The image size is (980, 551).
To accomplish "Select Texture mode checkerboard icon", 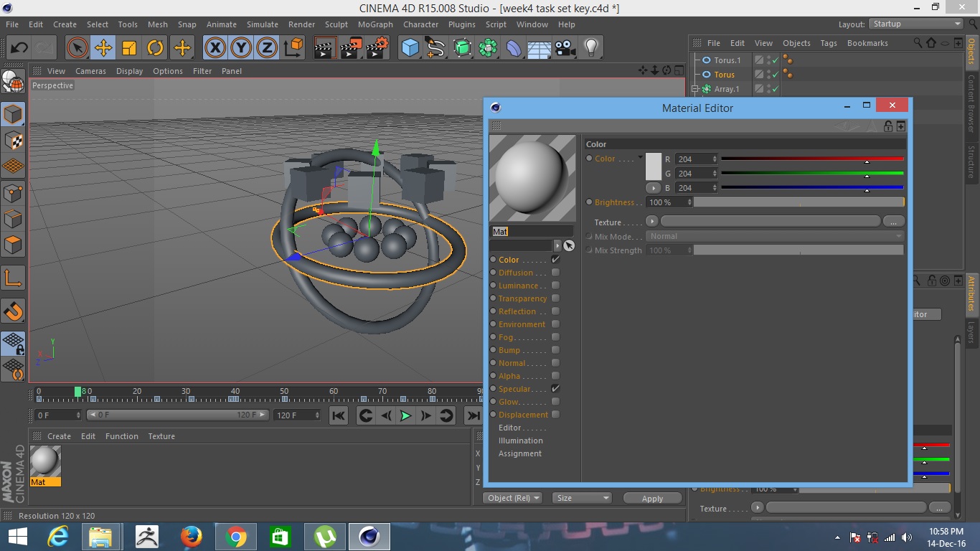I will click(x=13, y=141).
